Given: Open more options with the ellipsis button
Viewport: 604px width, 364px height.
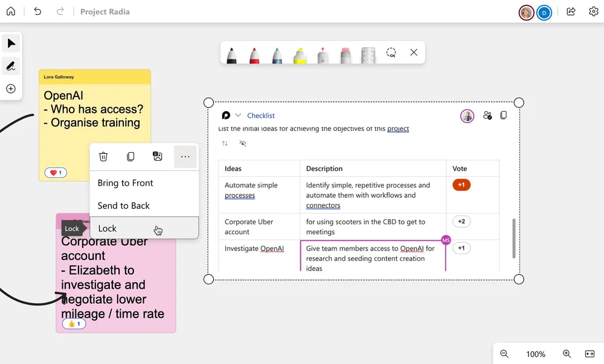Looking at the screenshot, I should [185, 156].
